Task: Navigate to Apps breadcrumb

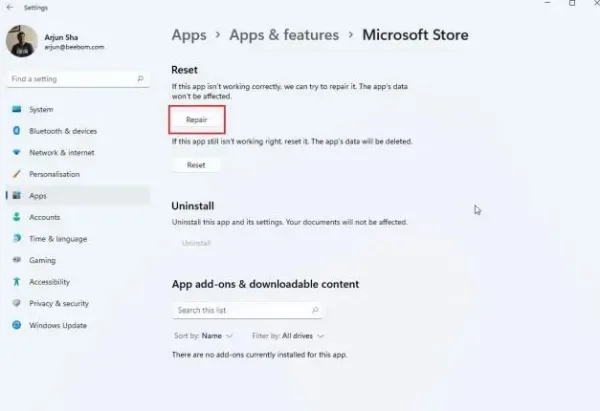Action: point(189,35)
